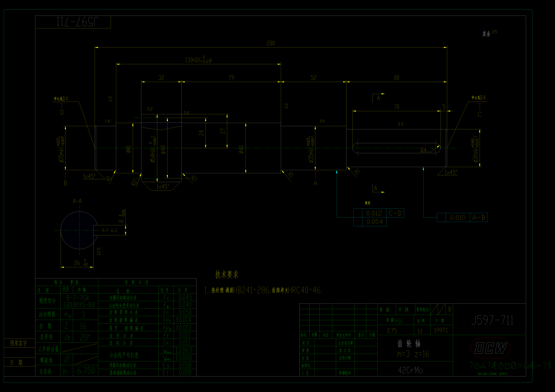Select the keyway length dimension "70"
Screen dimensions: 555x392
coord(397,107)
